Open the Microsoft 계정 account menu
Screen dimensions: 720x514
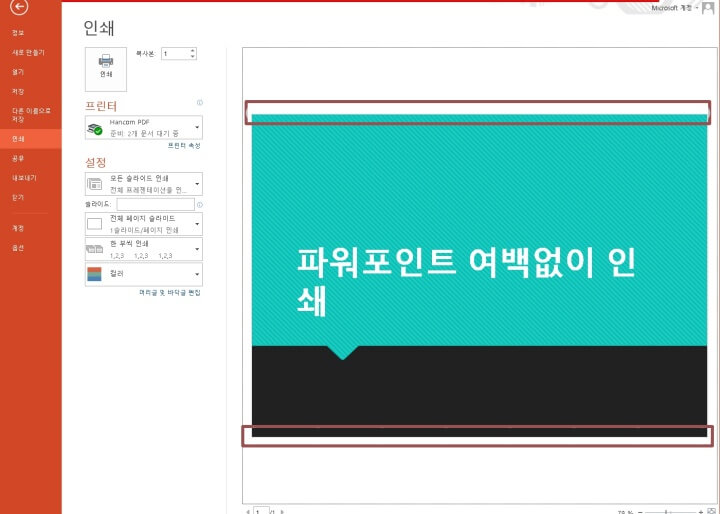click(x=674, y=8)
